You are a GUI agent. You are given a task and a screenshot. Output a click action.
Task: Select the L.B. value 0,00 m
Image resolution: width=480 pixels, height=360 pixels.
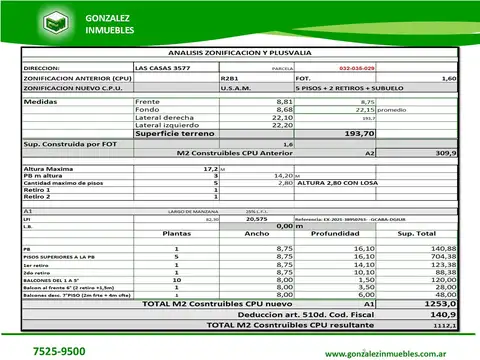point(290,226)
